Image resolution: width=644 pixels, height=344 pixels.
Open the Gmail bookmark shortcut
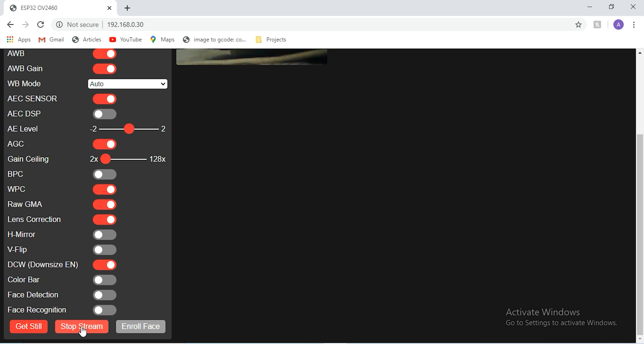(x=51, y=39)
